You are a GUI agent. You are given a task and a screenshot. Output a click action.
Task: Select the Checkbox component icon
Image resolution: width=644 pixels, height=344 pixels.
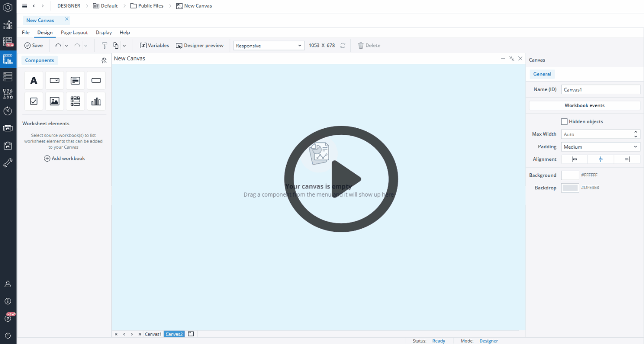(x=34, y=101)
